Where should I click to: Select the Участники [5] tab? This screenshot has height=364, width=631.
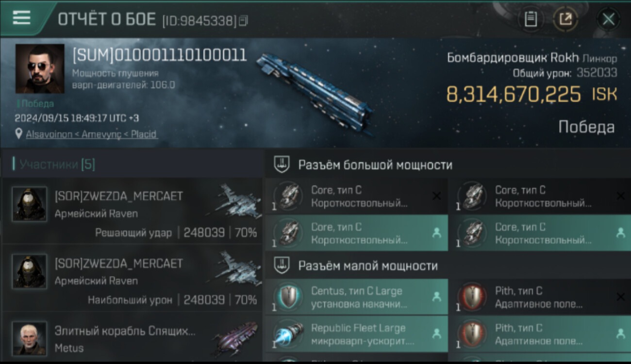(x=54, y=165)
